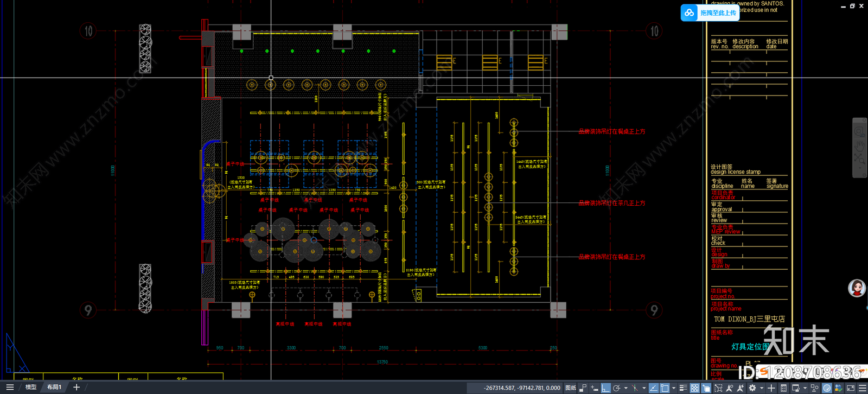Toggle Object Snap Tracking in status bar
Image resolution: width=868 pixels, height=394 pixels.
654,388
